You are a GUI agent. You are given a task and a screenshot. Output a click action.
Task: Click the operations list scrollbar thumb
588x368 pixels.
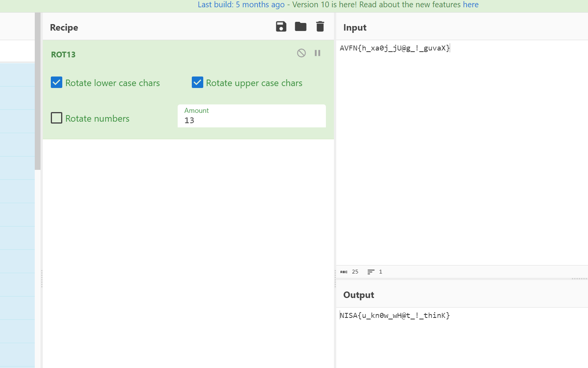pos(37,91)
